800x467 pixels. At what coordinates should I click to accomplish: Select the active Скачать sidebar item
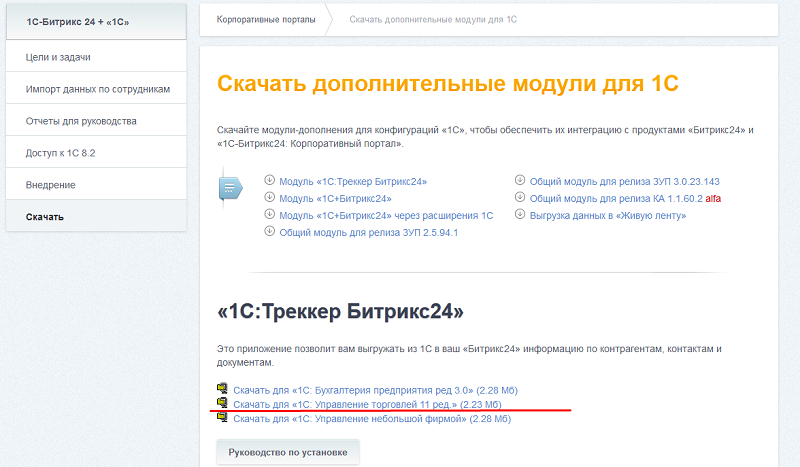[96, 217]
